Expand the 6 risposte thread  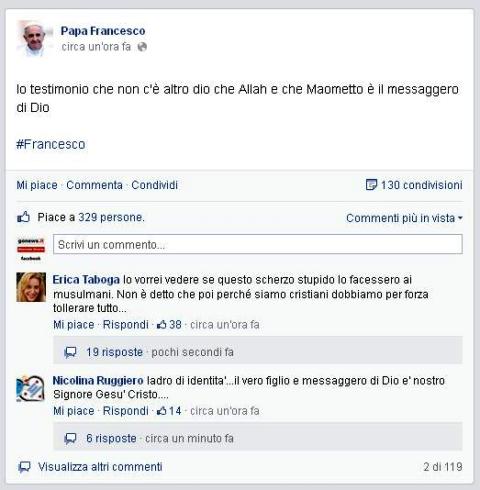(111, 438)
